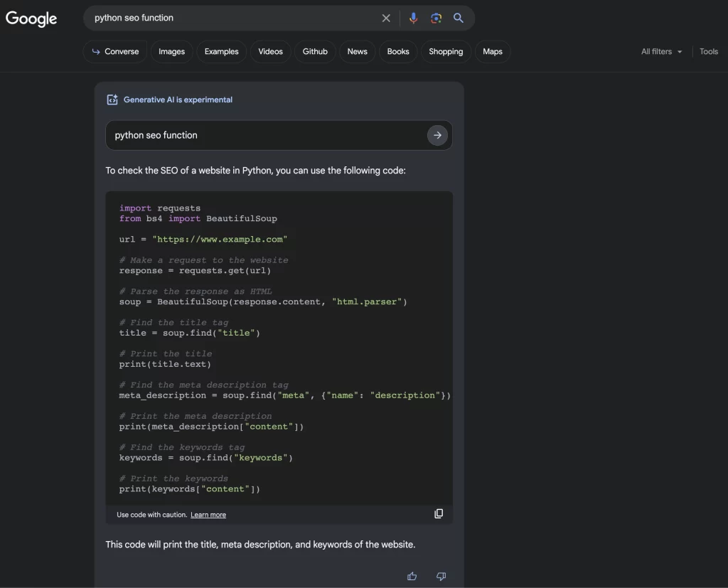Screen dimensions: 728x588
Task: Go to homepage via the Google logo
Action: click(x=31, y=18)
